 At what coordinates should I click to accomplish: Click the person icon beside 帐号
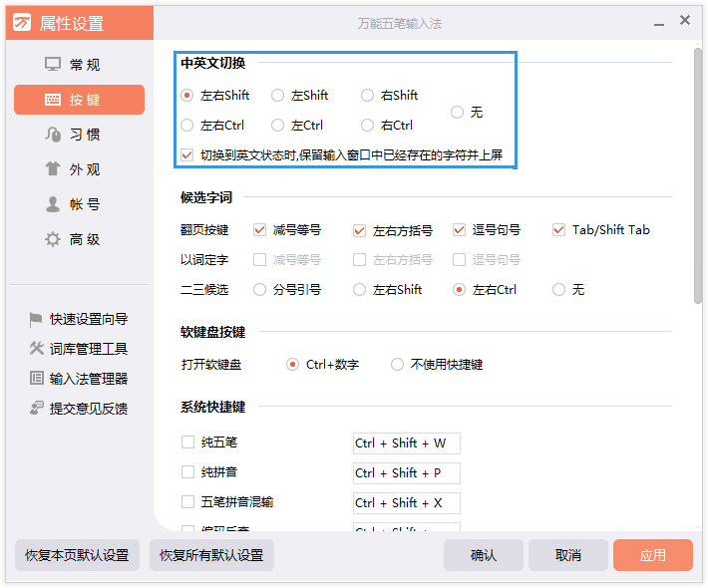pos(53,204)
